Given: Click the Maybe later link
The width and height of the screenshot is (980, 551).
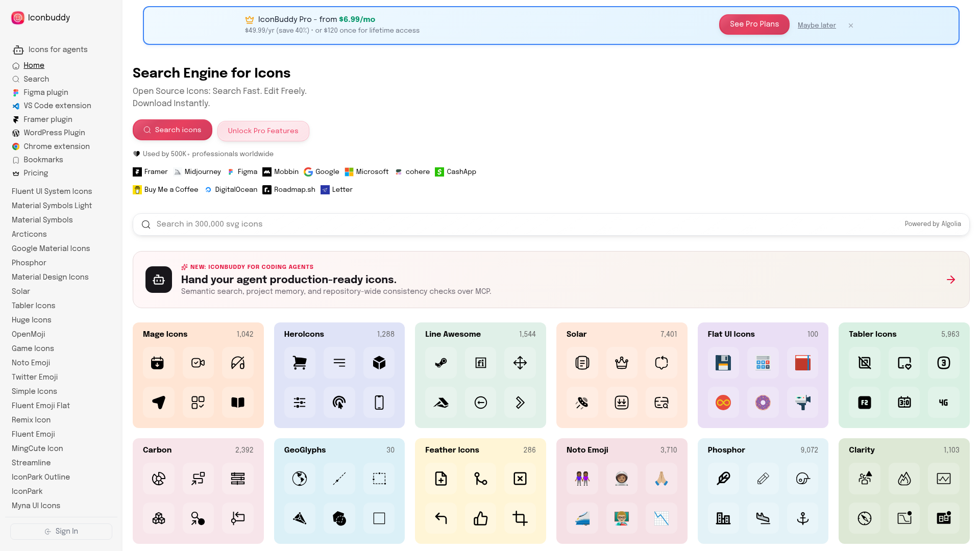Looking at the screenshot, I should (x=817, y=26).
